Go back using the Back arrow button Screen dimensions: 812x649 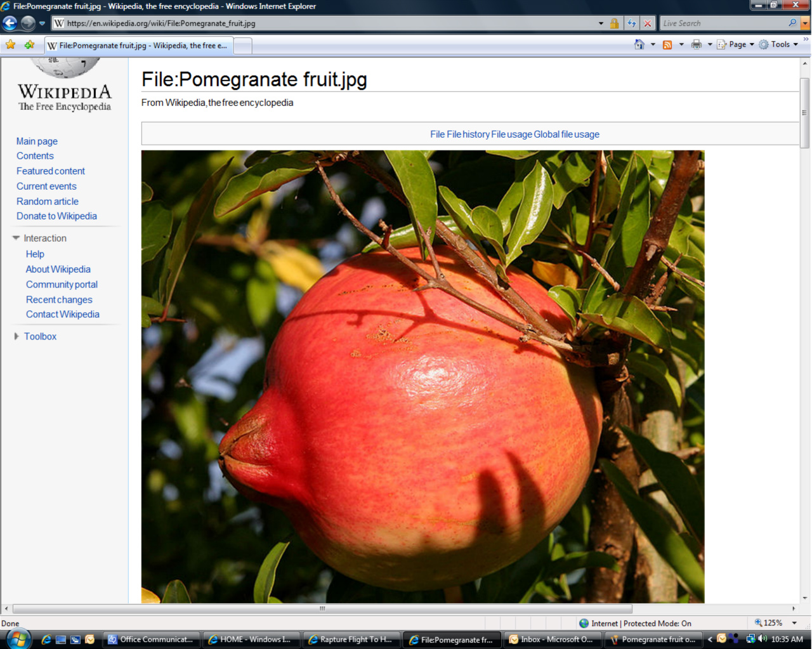click(10, 23)
